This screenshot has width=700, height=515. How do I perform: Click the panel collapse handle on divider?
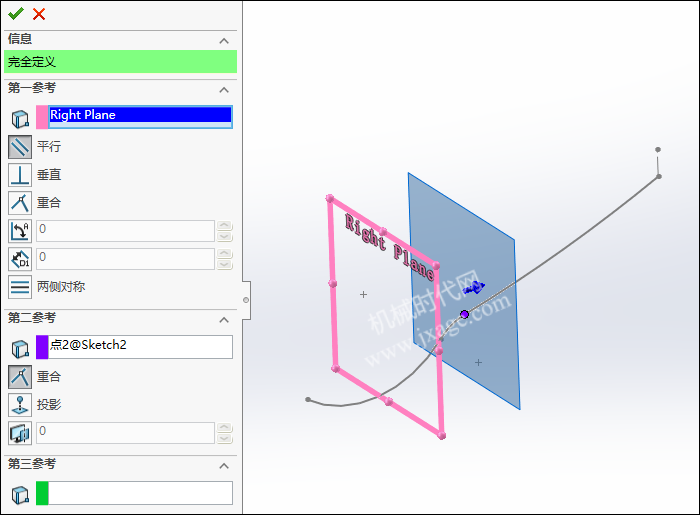tap(246, 300)
